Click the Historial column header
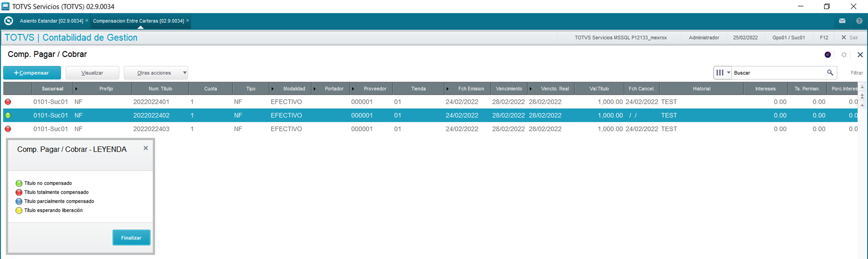 click(702, 89)
